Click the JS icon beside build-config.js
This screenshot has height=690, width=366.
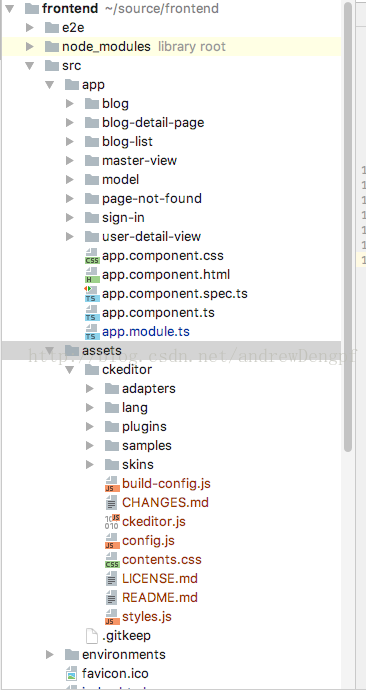112,484
